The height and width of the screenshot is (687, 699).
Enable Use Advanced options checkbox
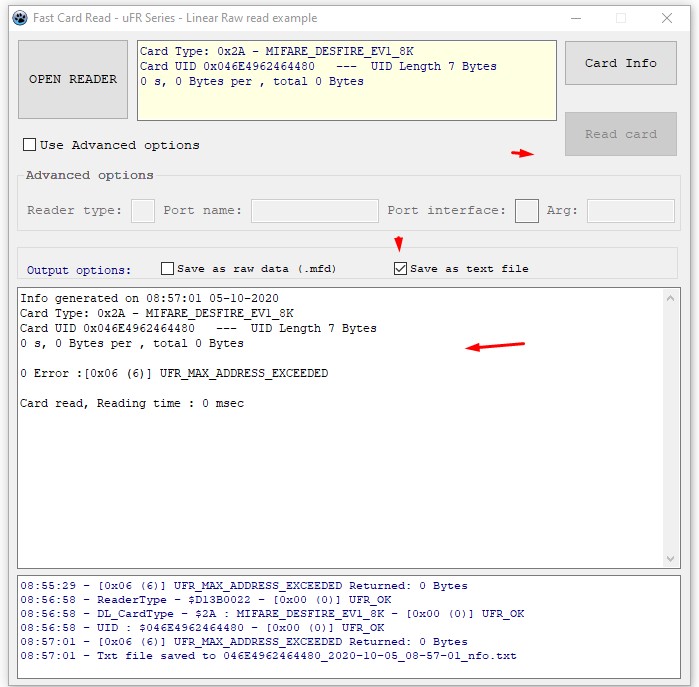tap(29, 145)
